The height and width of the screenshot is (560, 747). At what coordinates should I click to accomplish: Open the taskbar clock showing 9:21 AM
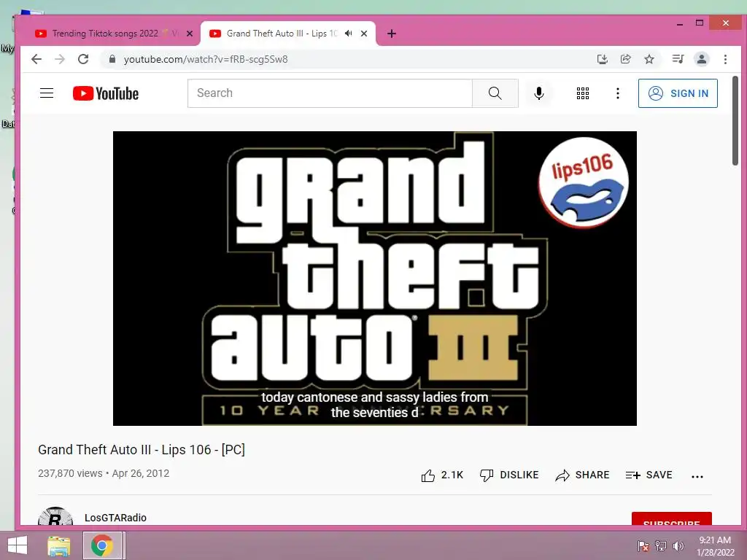(715, 546)
